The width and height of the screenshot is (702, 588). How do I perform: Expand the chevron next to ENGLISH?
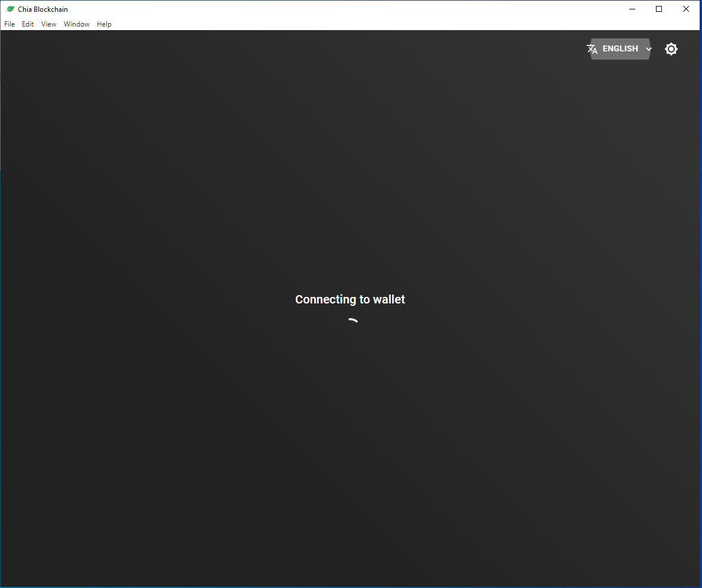click(x=648, y=49)
